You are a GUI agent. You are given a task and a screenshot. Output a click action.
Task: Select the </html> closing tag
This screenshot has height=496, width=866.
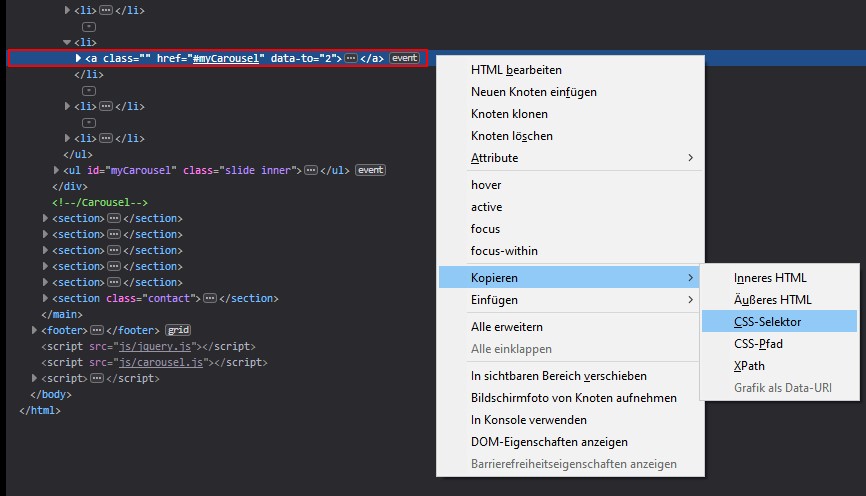[x=40, y=410]
